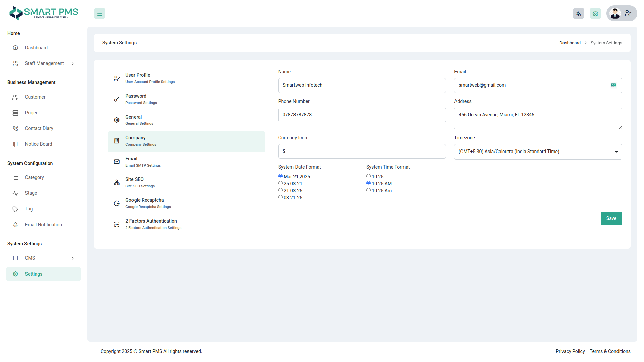Click the Contact Diary phone icon

(15, 128)
